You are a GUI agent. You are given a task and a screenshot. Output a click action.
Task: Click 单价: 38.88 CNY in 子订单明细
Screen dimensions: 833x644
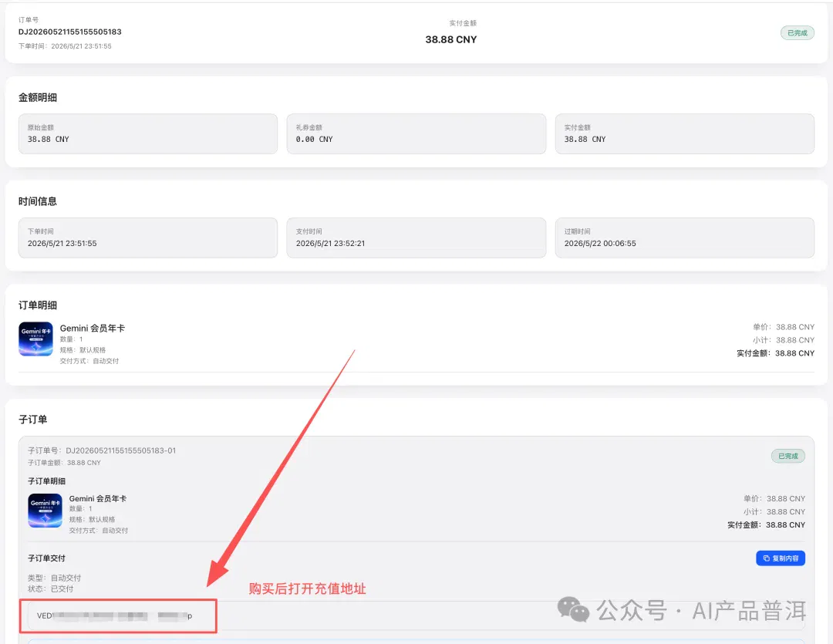point(774,498)
